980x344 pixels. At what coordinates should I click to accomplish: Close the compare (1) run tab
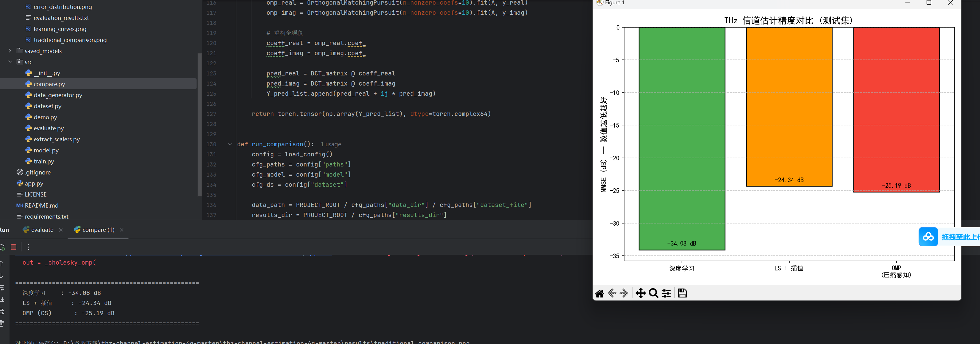point(122,230)
